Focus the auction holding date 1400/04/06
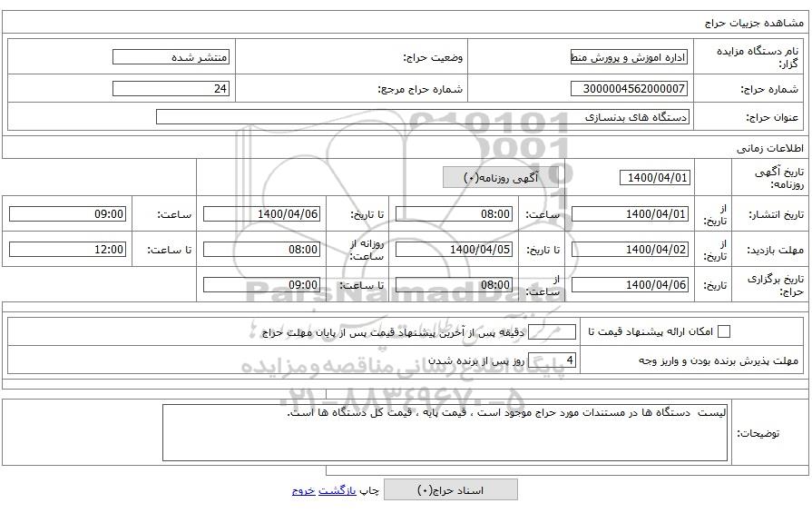This screenshot has height=523, width=812. (x=630, y=284)
